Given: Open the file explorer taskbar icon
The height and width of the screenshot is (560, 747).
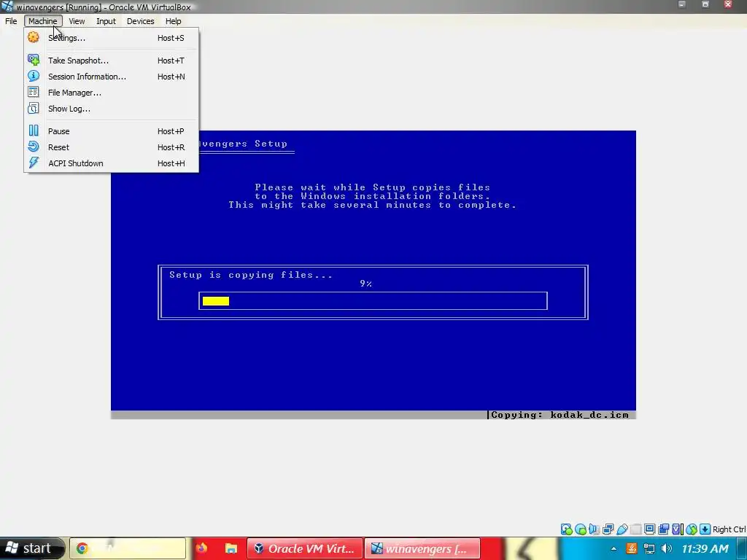Looking at the screenshot, I should [231, 548].
